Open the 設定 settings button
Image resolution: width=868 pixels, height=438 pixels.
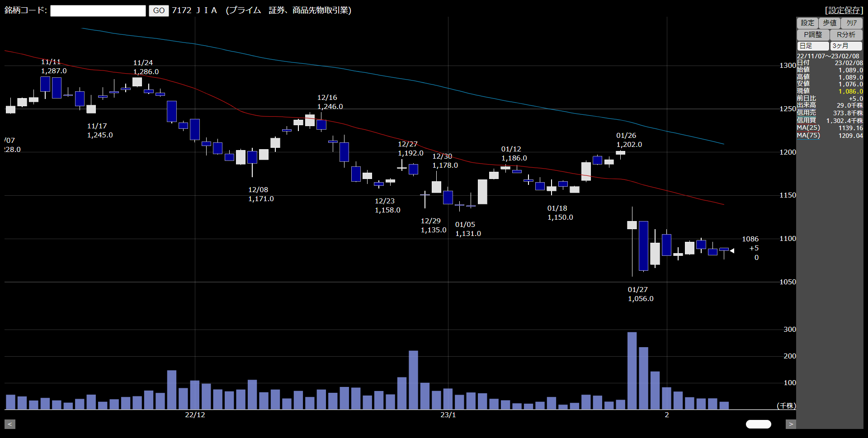click(807, 23)
